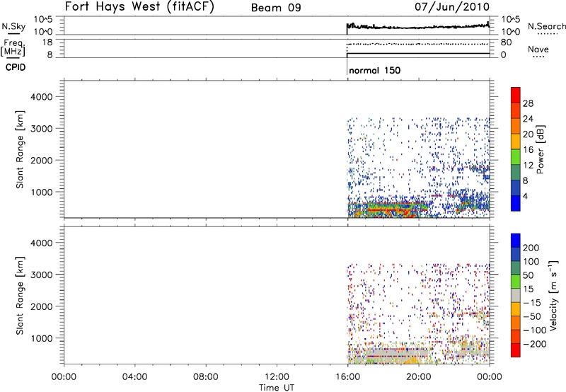Screen dimensions: 566x392
Task: Click the 'Freq. [MHz]' axis label
Action: (x=13, y=48)
